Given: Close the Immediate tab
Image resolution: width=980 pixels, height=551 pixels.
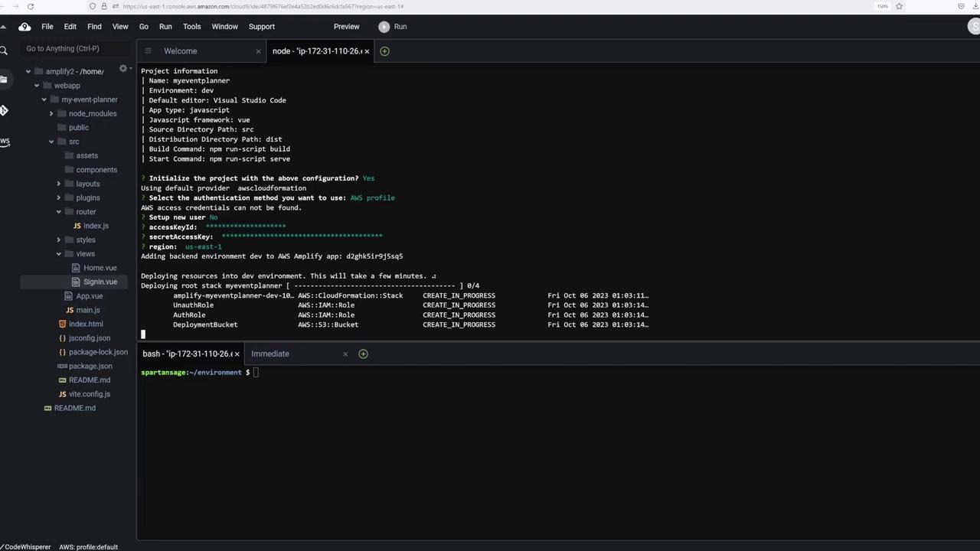Looking at the screenshot, I should [345, 354].
